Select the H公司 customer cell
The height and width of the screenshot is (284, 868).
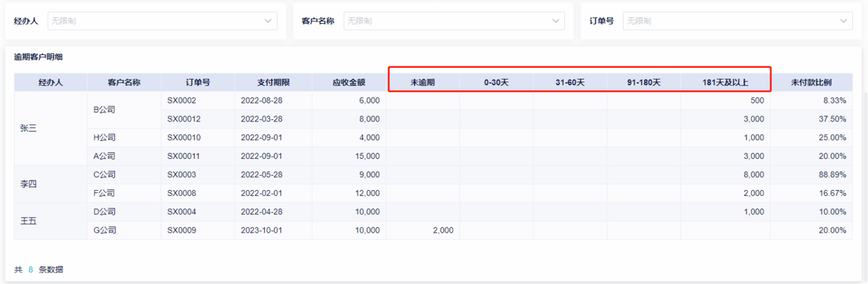pyautogui.click(x=124, y=137)
